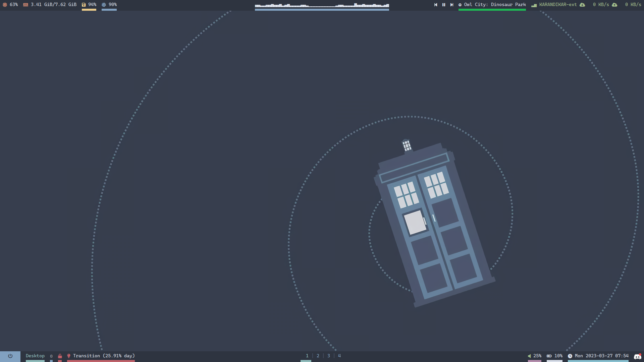Click the volume speaker icon
The width and height of the screenshot is (644, 362).
coord(529,356)
